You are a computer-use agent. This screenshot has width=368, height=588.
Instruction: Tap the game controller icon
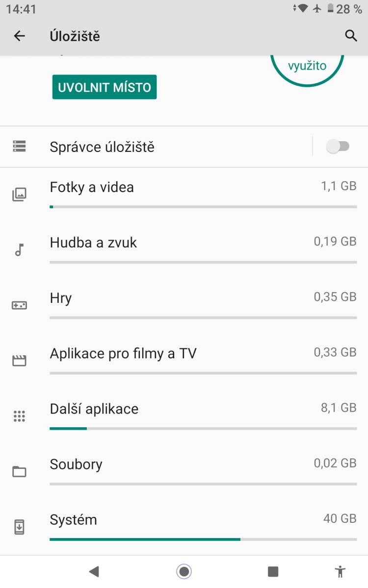[x=19, y=305]
